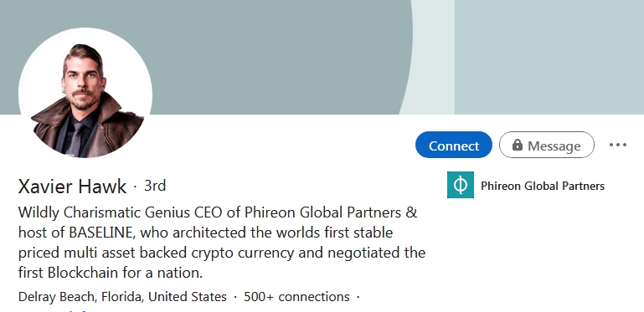This screenshot has width=644, height=312.
Task: Open the three-dot More actions menu
Action: point(618,145)
